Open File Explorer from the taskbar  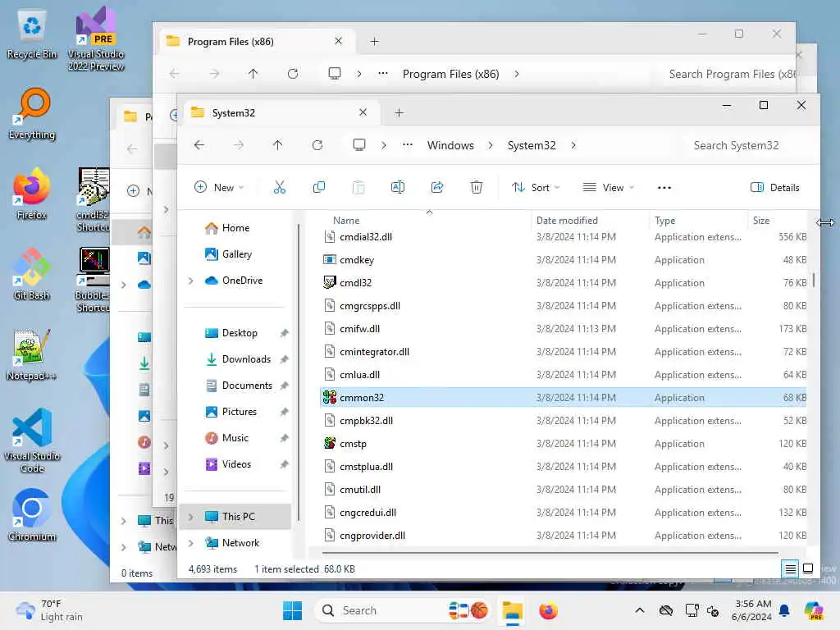pyautogui.click(x=512, y=610)
